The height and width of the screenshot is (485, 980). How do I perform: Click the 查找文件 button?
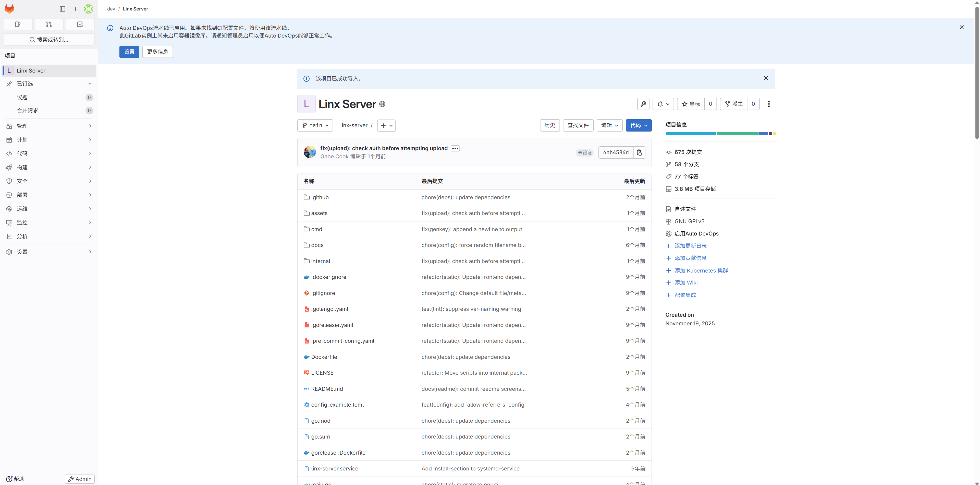pos(578,125)
